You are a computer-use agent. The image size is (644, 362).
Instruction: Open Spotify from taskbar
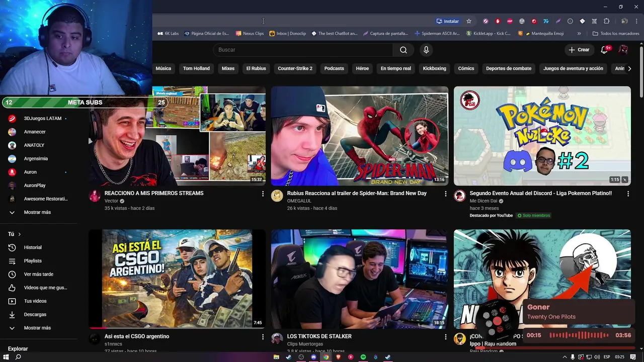[x=363, y=357]
